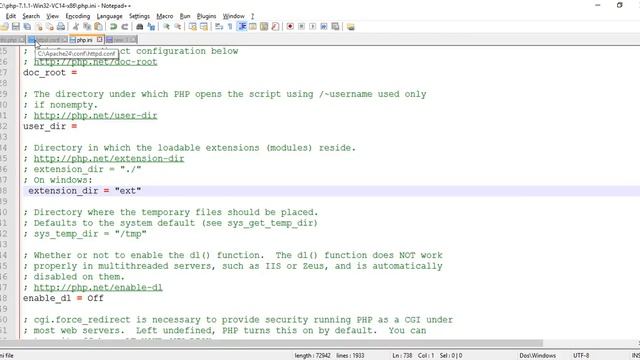Open the Function List toolbar icon

tap(275, 27)
